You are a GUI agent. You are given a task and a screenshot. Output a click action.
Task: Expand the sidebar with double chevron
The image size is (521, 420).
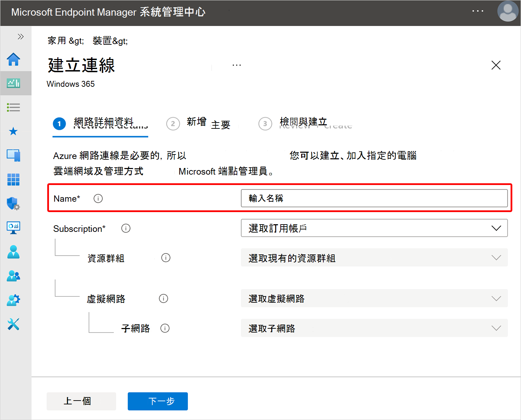tap(20, 36)
